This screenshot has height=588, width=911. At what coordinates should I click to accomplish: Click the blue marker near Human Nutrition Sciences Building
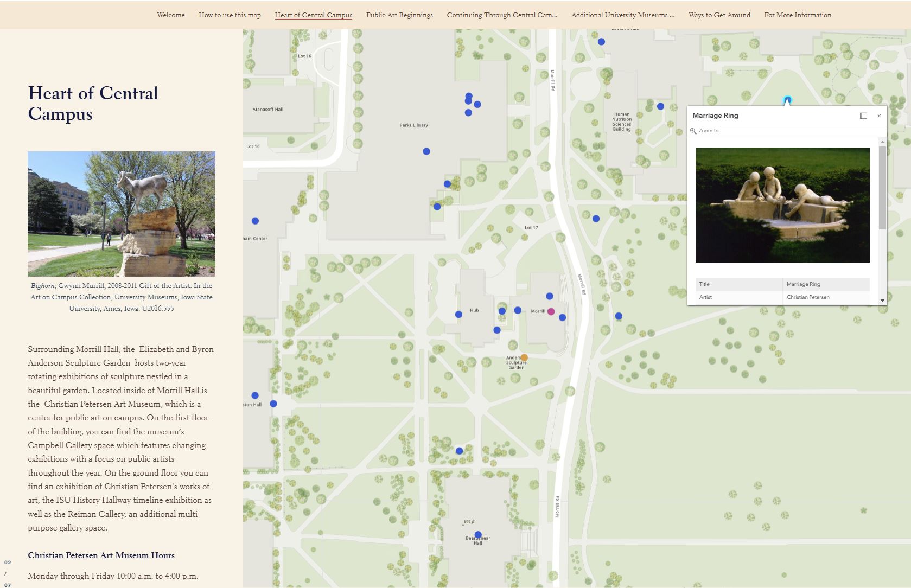coord(660,106)
